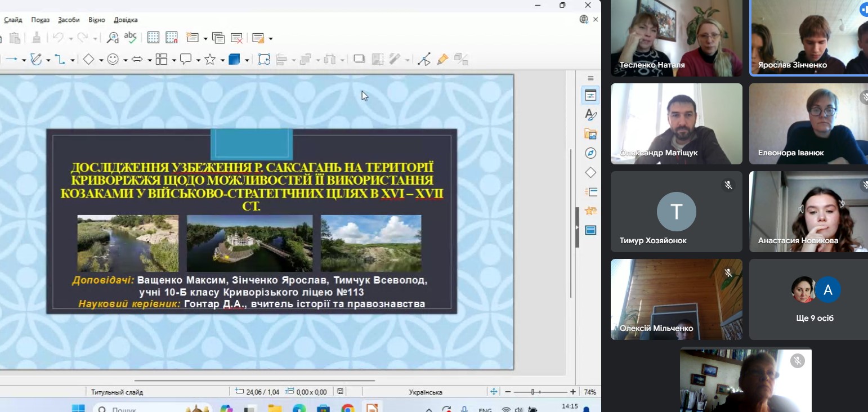The width and height of the screenshot is (868, 412).
Task: Open the Слайд menu
Action: 13,20
